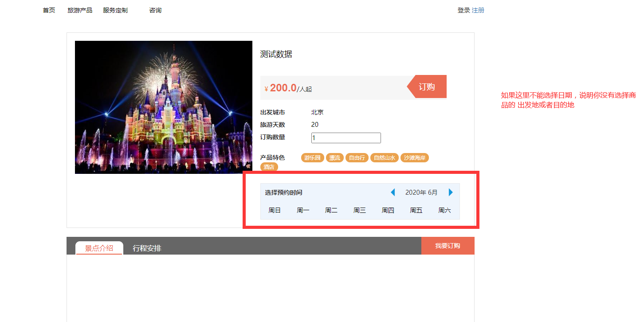Focus the 订购数量 input field
Viewport: 644px width, 322px height.
pyautogui.click(x=346, y=138)
